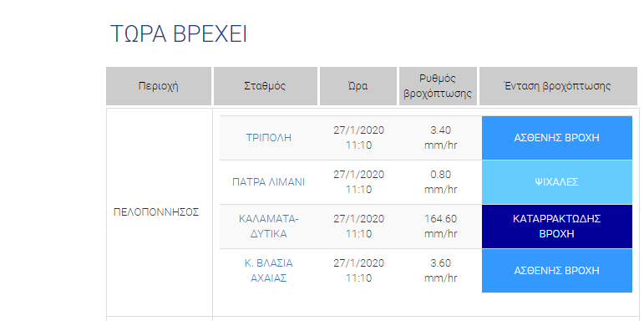Click the Ρυθμός βροχόπτωσης column header
The width and height of the screenshot is (644, 321).
438,86
